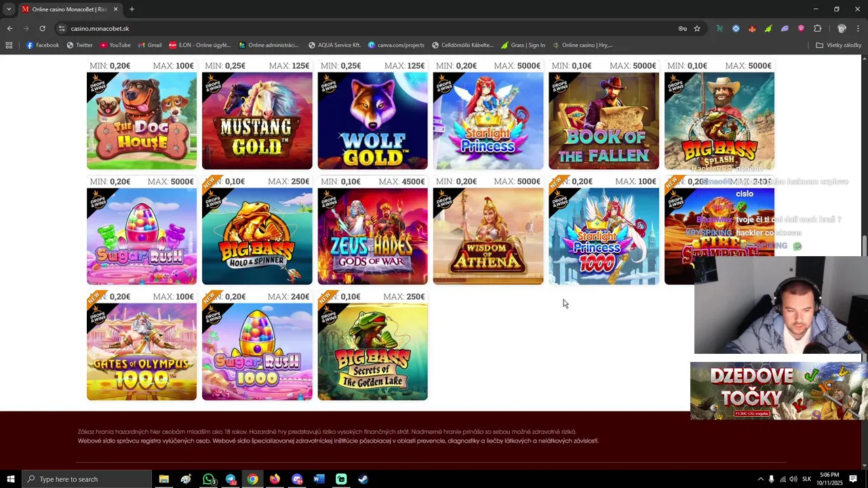Open WhatsApp from the taskbar
868x488 pixels.
click(208, 479)
